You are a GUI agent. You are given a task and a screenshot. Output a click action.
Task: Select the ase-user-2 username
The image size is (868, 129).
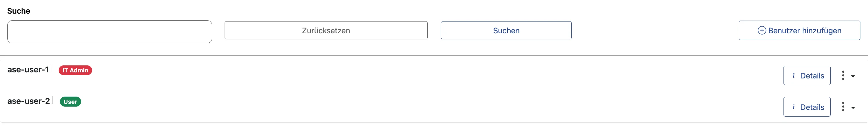coord(29,101)
